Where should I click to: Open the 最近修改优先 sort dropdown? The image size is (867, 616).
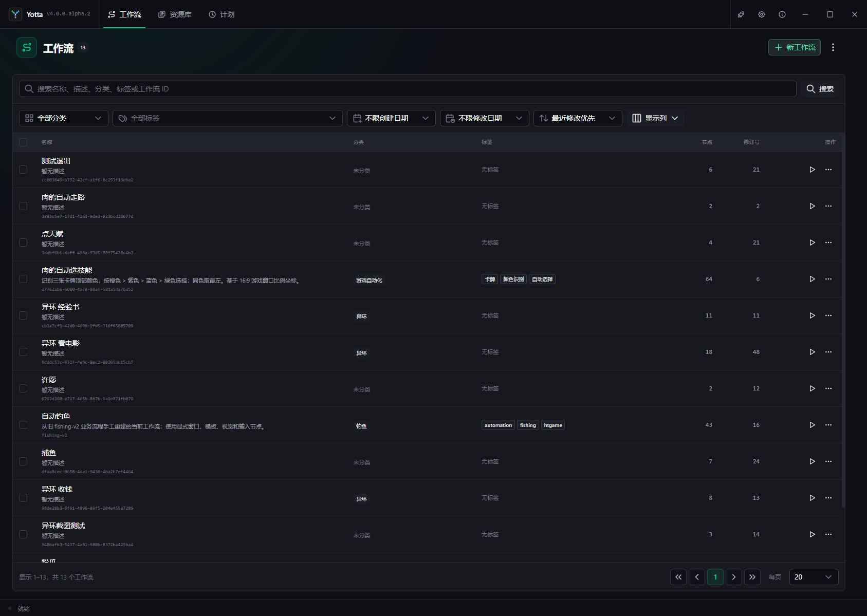click(x=578, y=118)
